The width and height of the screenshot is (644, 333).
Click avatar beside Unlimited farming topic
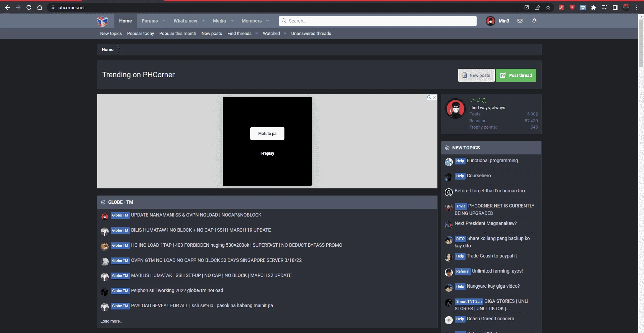pos(449,273)
